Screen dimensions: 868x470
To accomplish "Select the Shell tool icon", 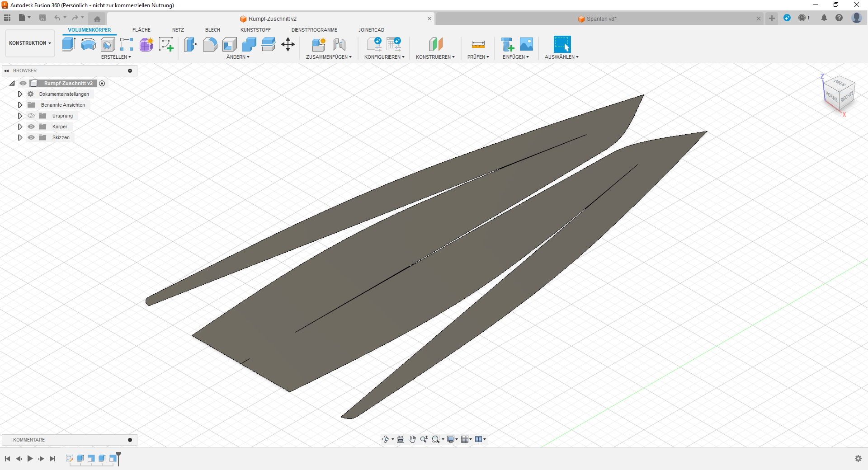I will [230, 44].
